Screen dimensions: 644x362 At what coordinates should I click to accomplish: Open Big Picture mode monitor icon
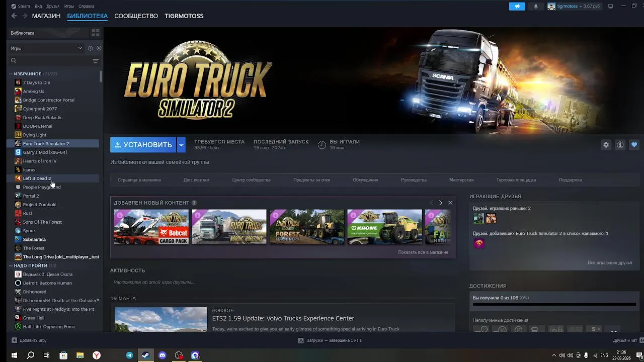click(x=610, y=6)
